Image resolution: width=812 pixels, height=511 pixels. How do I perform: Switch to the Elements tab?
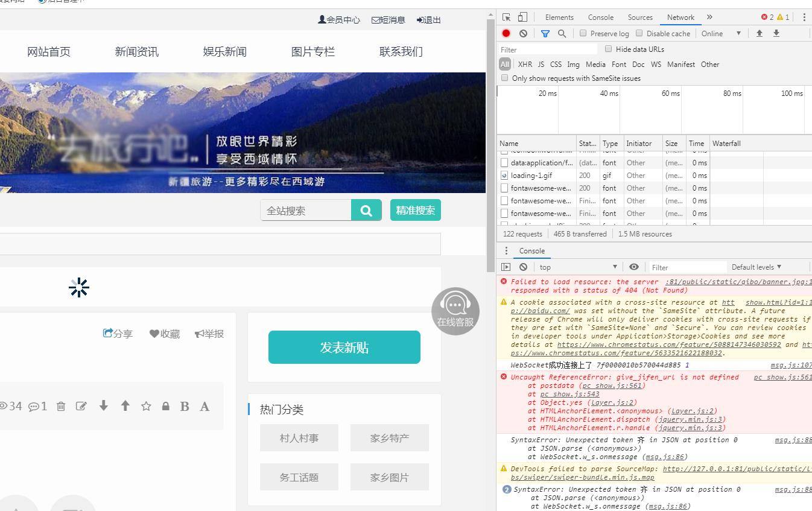tap(559, 17)
